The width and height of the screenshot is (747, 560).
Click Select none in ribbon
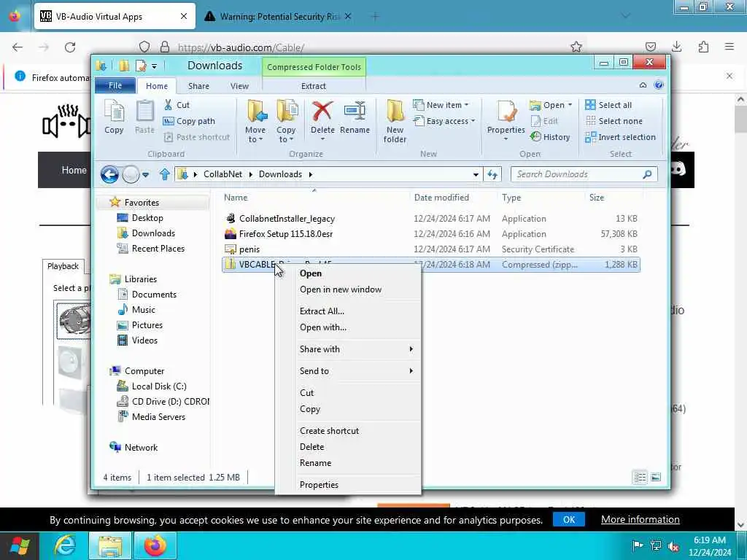614,121
